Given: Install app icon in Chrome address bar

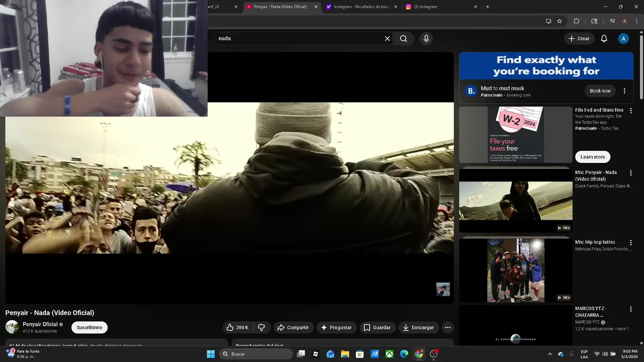Looking at the screenshot, I should (548, 21).
